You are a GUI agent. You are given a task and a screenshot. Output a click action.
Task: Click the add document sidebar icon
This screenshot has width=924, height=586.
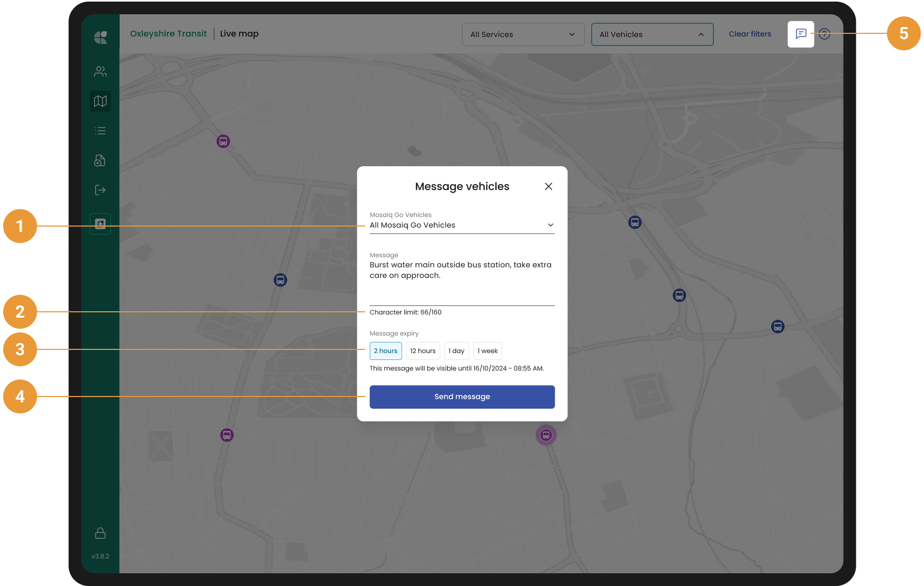[100, 160]
